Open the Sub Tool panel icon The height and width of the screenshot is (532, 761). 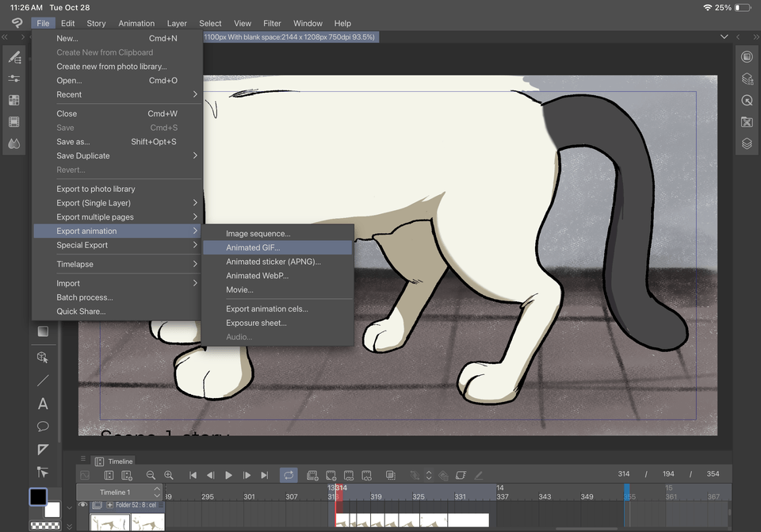pos(14,57)
